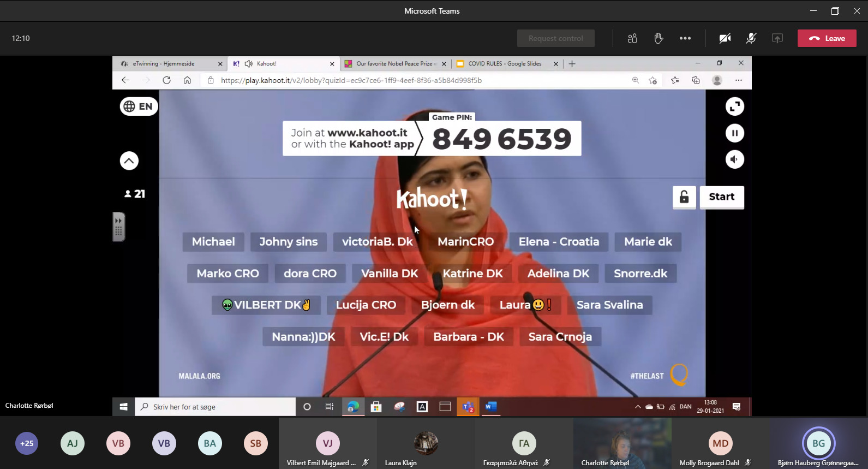The height and width of the screenshot is (469, 868).
Task: Open notification center icon
Action: 737,407
